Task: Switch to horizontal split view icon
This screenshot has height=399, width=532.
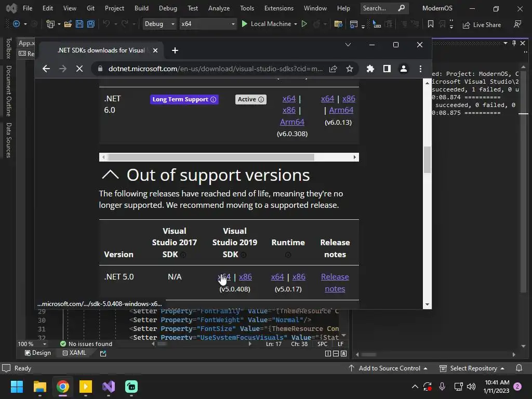Action: click(336, 353)
